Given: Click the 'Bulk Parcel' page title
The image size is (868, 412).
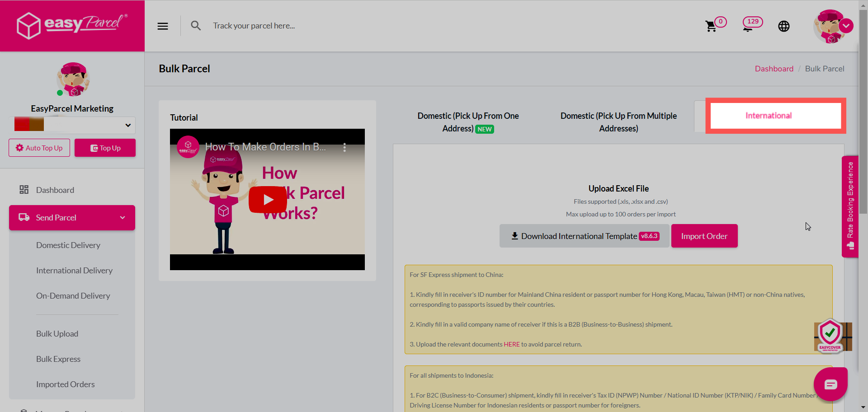Looking at the screenshot, I should (x=184, y=69).
